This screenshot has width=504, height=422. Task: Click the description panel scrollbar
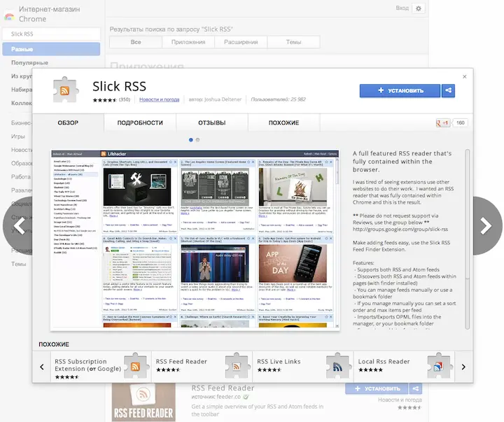pos(468,239)
